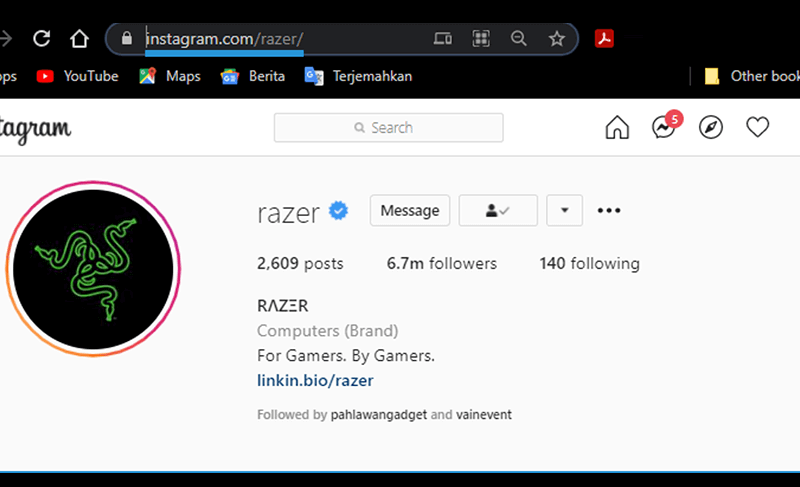
Task: Open the Adobe Acrobat extension icon
Action: coord(604,38)
